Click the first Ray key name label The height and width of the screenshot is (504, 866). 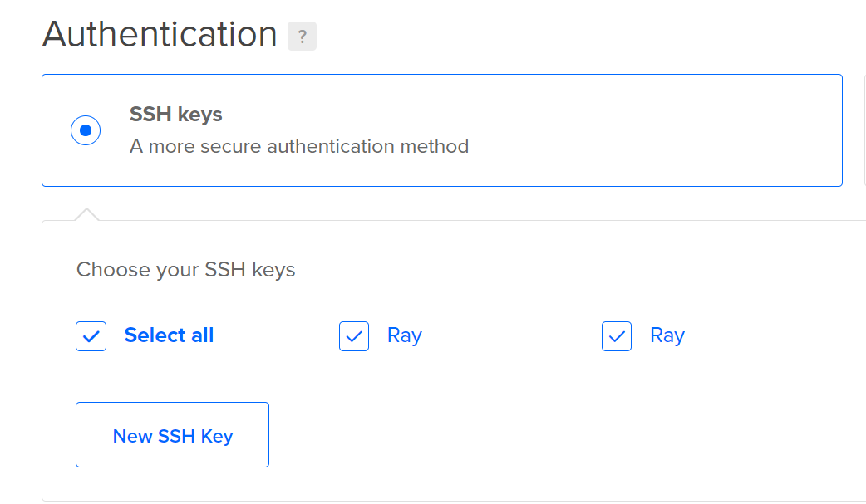click(405, 335)
